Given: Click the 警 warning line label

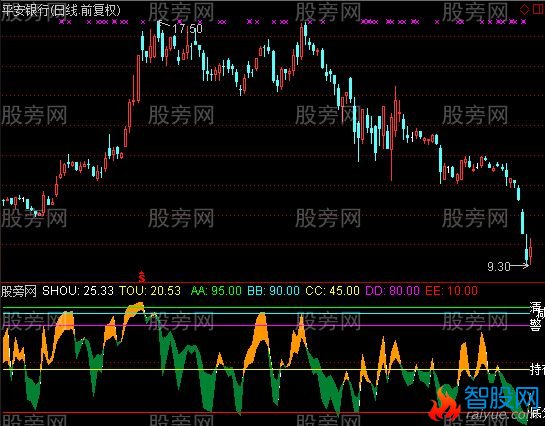Looking at the screenshot, I should pos(536,325).
